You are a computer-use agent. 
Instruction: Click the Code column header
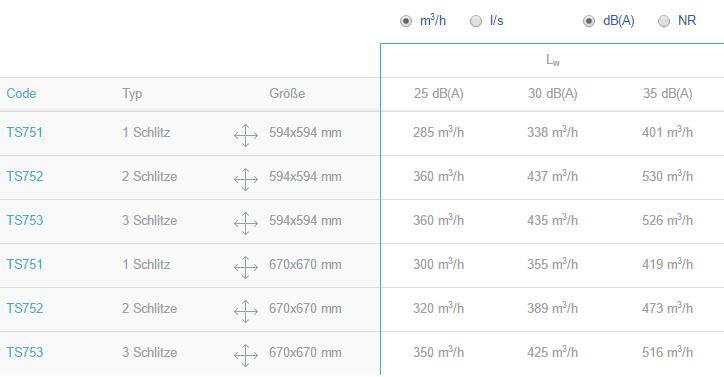[x=21, y=93]
